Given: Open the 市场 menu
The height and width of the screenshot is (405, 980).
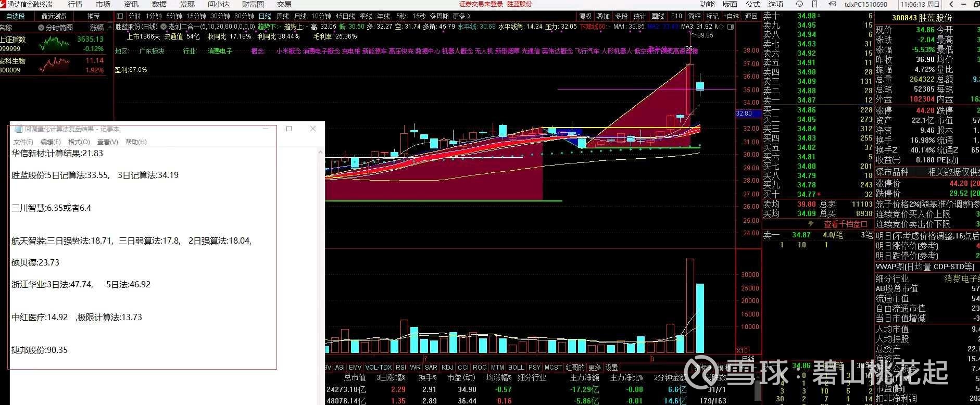Looking at the screenshot, I should tap(103, 4).
